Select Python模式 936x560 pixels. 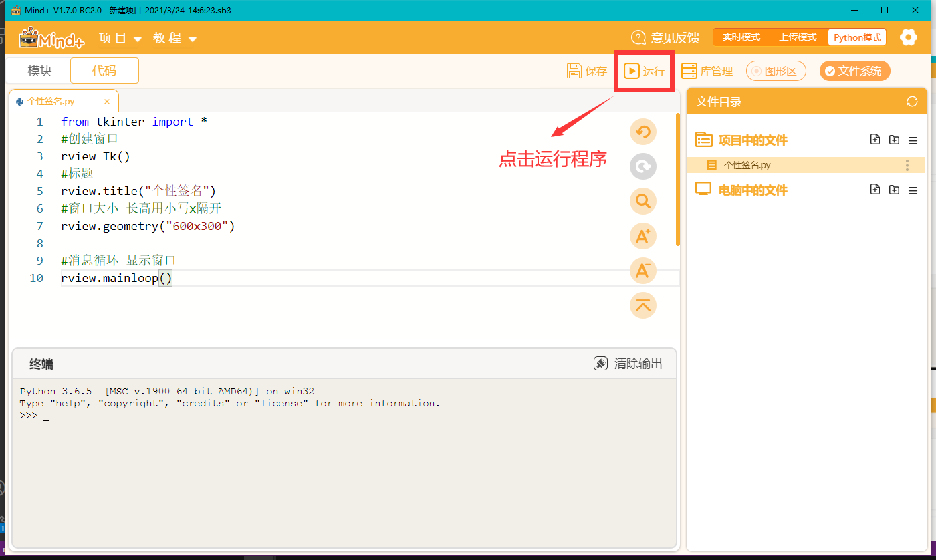point(857,37)
